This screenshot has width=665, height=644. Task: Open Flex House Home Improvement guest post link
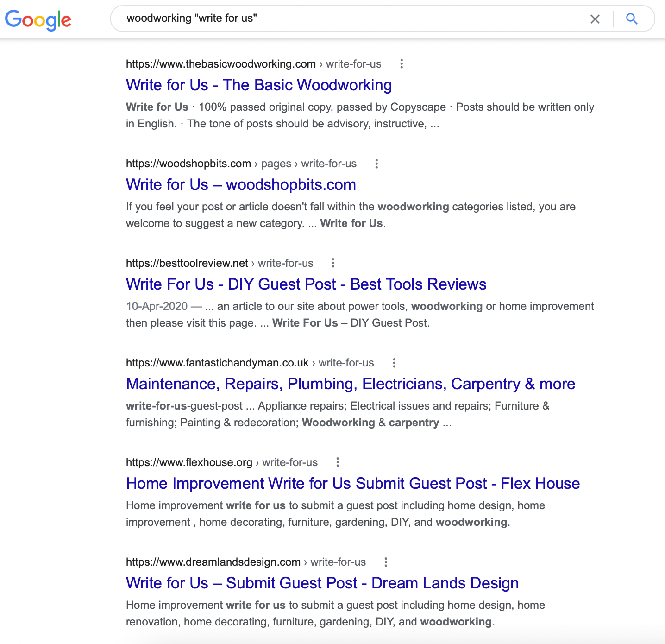353,484
